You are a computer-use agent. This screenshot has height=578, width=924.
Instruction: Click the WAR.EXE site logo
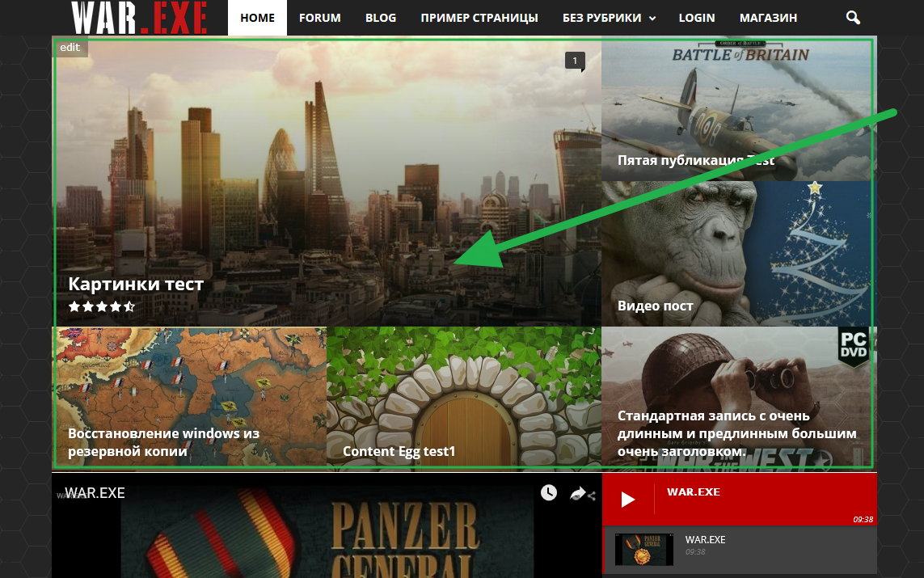(139, 18)
